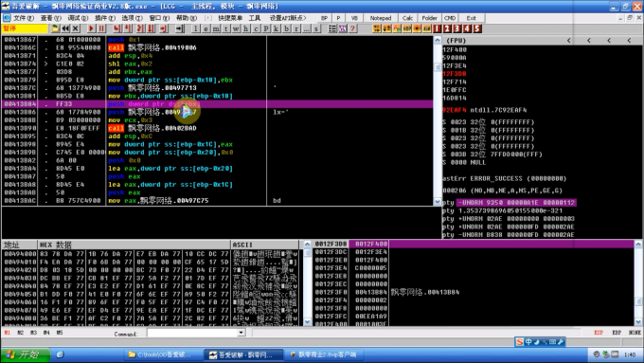Click the Folder button

430,18
